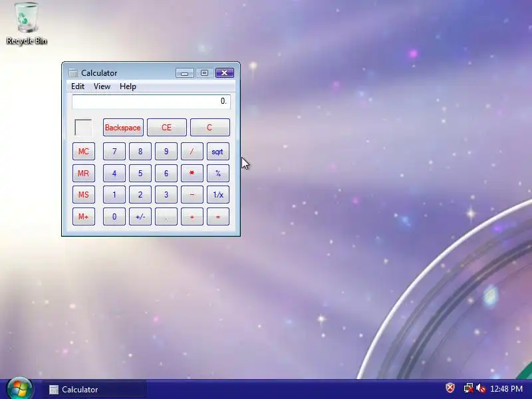The image size is (532, 399).
Task: Minimize the Calculator window
Action: pyautogui.click(x=185, y=73)
